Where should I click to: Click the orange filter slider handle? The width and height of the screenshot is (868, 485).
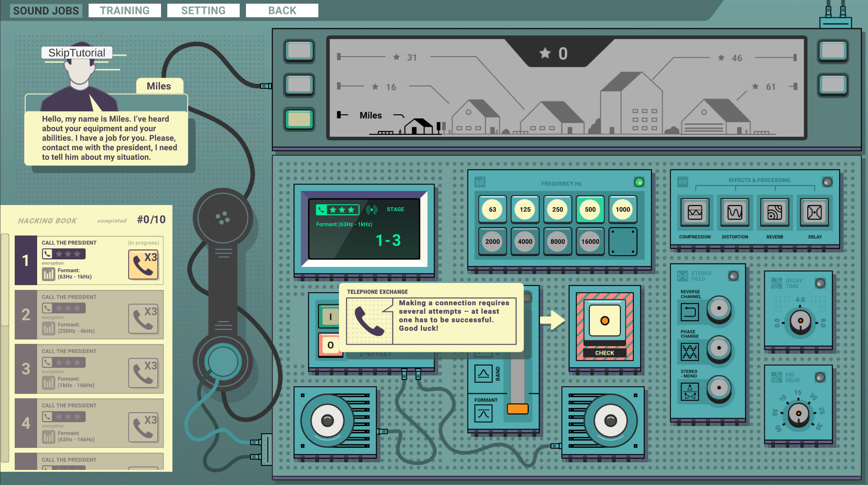pos(518,409)
